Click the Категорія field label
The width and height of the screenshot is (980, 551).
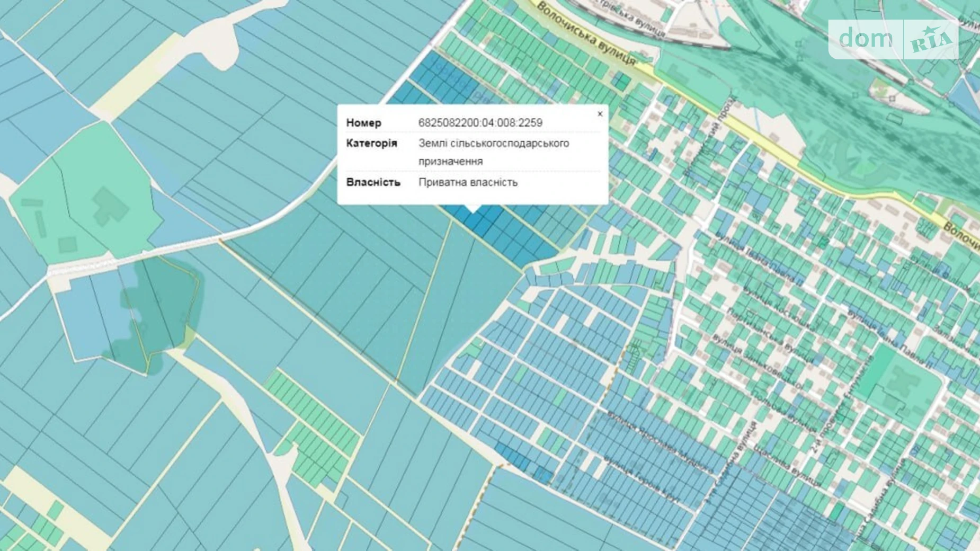tap(371, 144)
